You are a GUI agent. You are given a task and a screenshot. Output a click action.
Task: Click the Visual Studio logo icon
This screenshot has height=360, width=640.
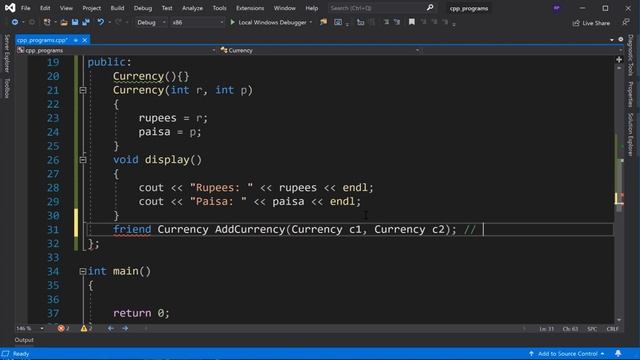click(x=10, y=8)
